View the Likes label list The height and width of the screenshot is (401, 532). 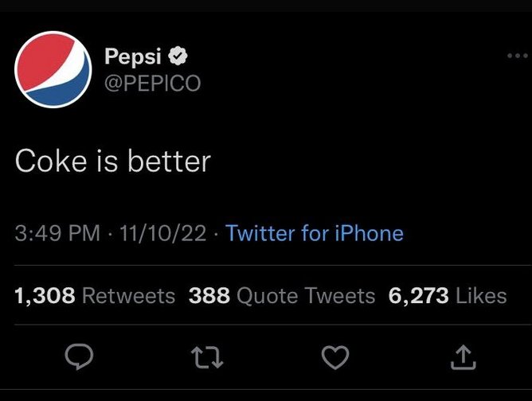[x=481, y=296]
